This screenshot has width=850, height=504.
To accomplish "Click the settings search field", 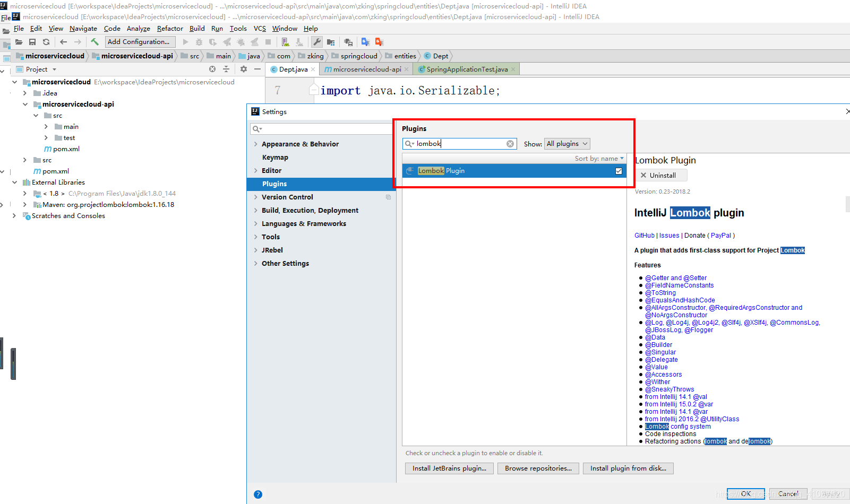I will click(x=321, y=129).
